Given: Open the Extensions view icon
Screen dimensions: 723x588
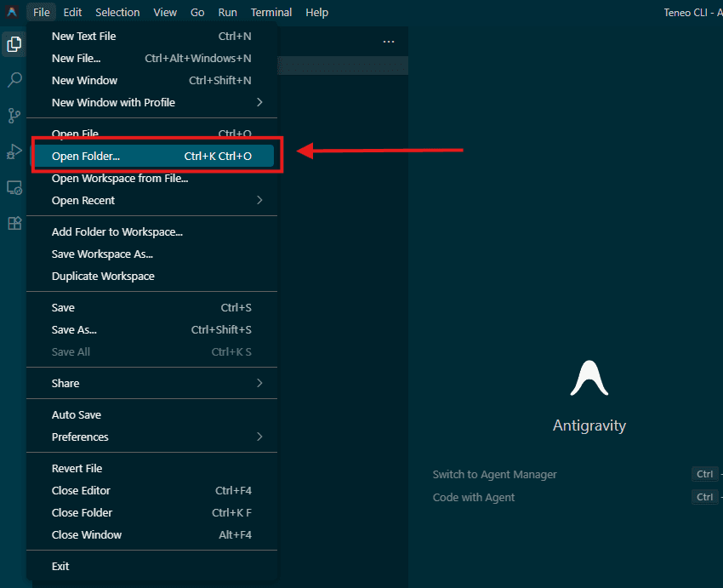Looking at the screenshot, I should pos(14,224).
